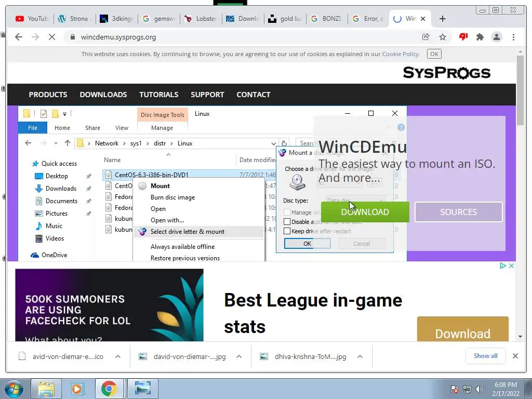
Task: Switch to the Lobster tab
Action: click(201, 19)
